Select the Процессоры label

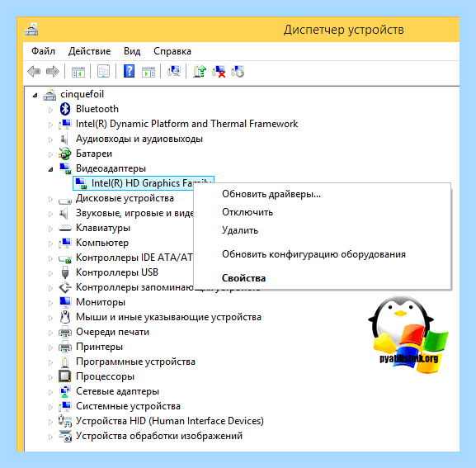105,376
